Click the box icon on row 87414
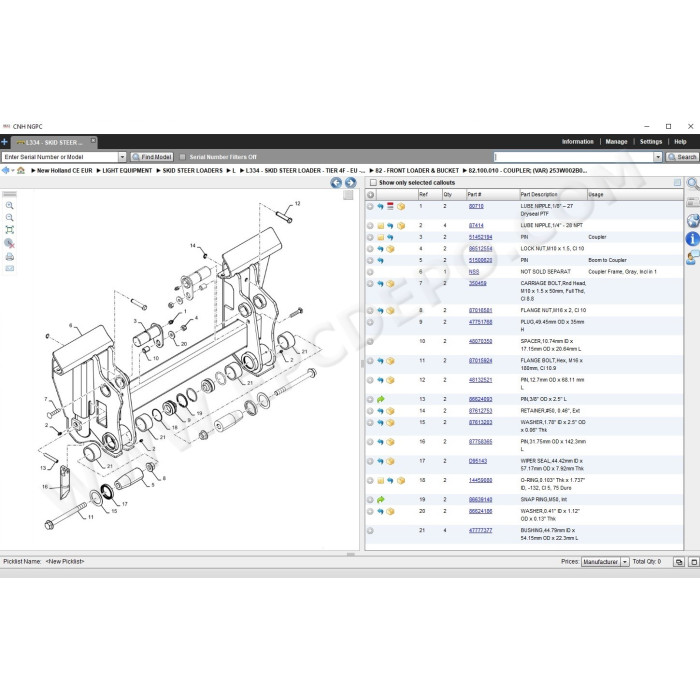Screen dimensions: 700x700 (x=401, y=225)
